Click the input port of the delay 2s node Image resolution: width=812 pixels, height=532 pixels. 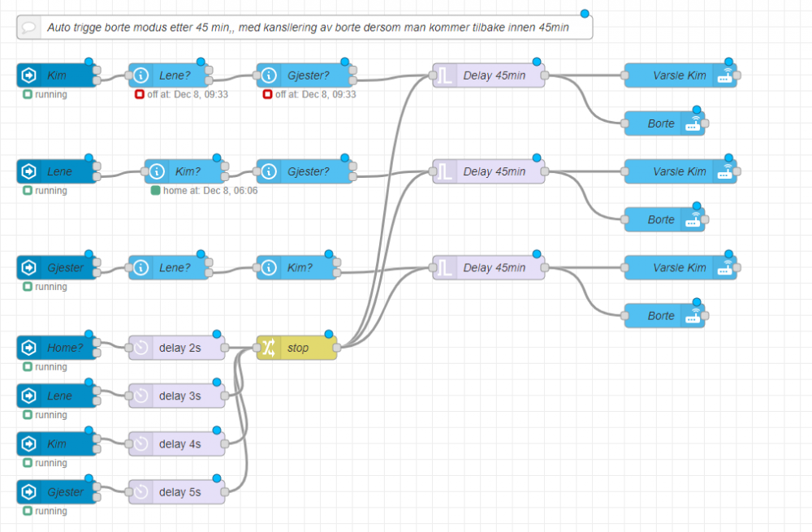tap(129, 348)
